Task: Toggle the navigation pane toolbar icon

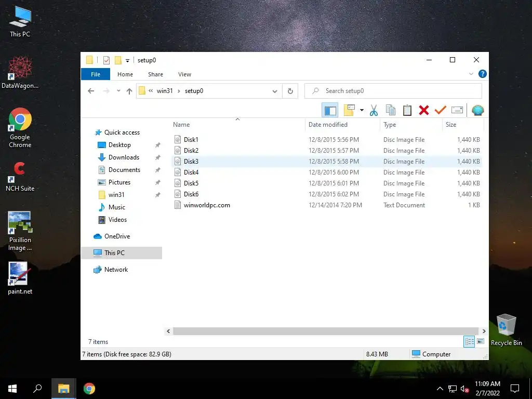Action: 330,110
